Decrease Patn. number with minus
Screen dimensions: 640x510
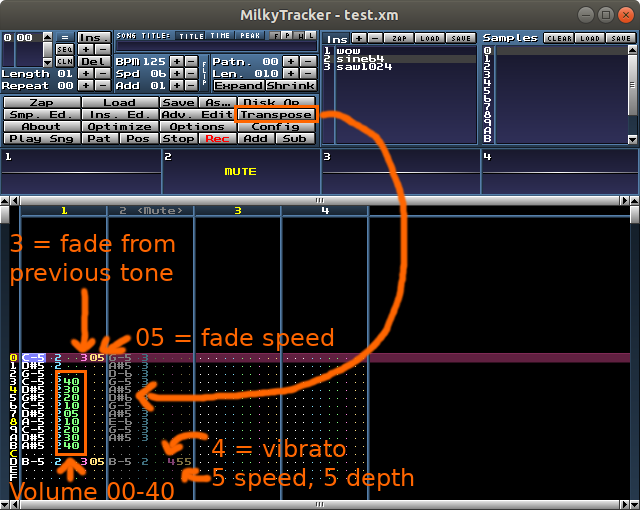[x=308, y=62]
